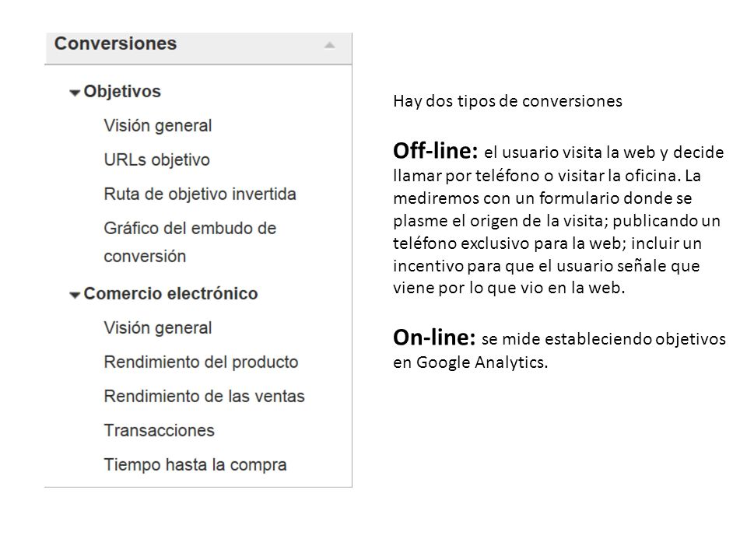The height and width of the screenshot is (560, 747).
Task: Collapse the Objetivos section triangle
Action: 75,93
